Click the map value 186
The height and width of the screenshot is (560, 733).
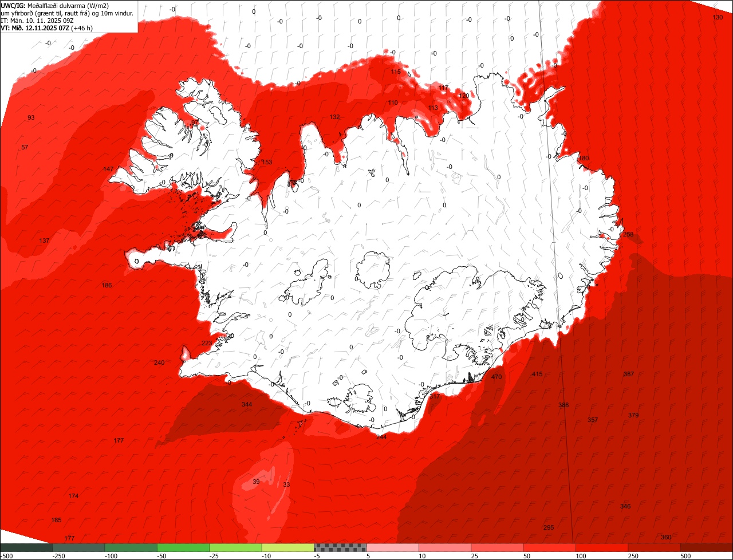pyautogui.click(x=107, y=286)
